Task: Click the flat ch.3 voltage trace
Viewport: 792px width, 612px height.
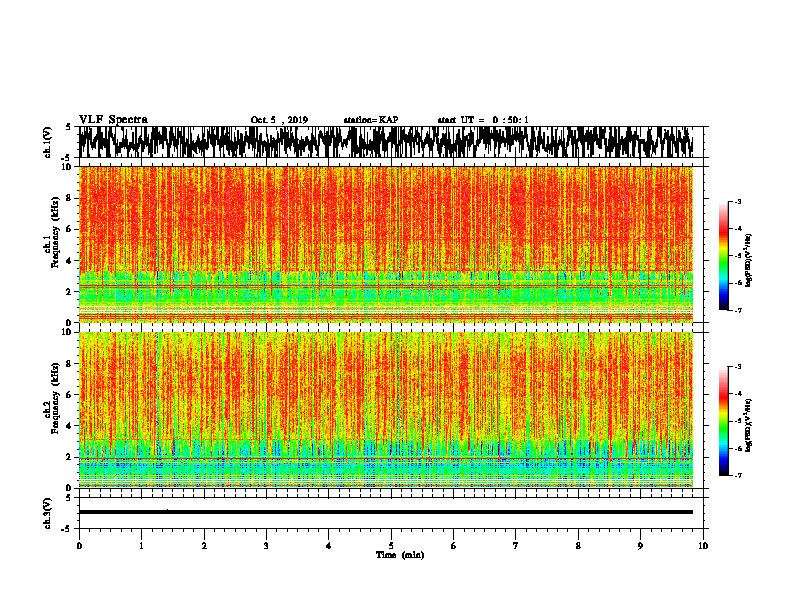Action: pyautogui.click(x=386, y=512)
